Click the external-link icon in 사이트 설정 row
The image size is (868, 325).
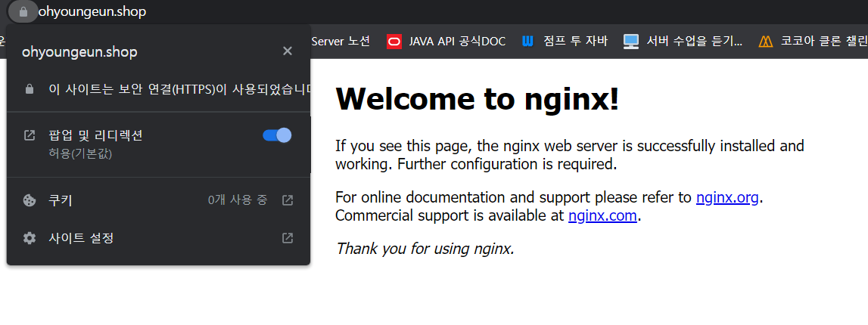[288, 238]
